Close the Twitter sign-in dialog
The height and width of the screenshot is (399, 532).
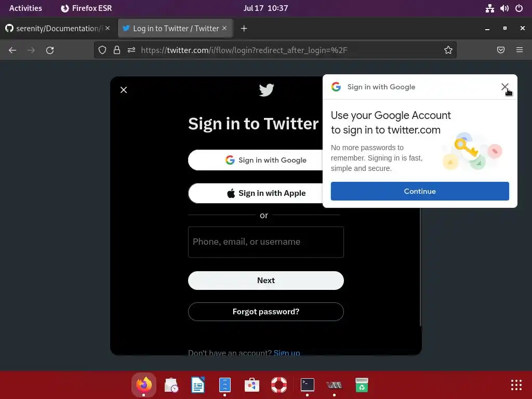point(124,90)
